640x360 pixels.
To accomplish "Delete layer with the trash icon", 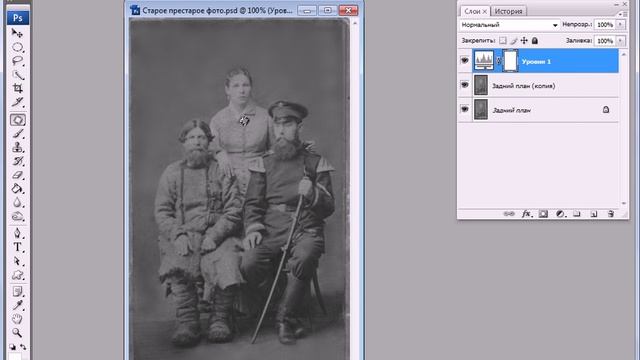I will (x=611, y=214).
